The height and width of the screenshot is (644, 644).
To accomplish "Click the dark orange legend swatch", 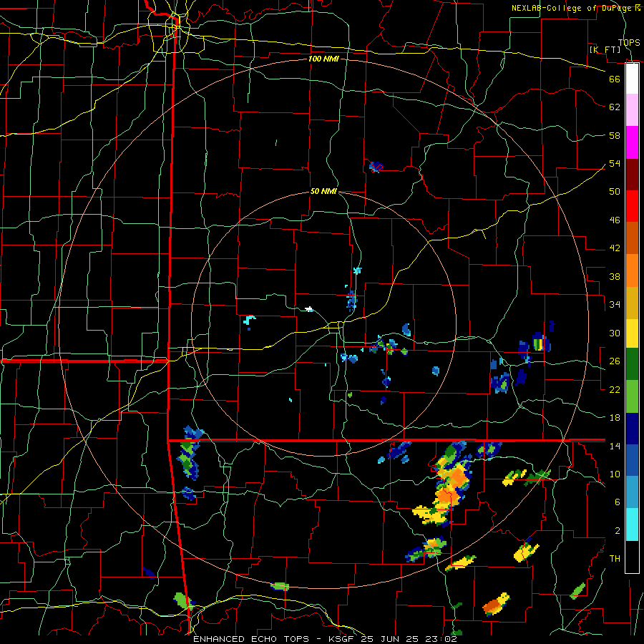I will coord(632,238).
